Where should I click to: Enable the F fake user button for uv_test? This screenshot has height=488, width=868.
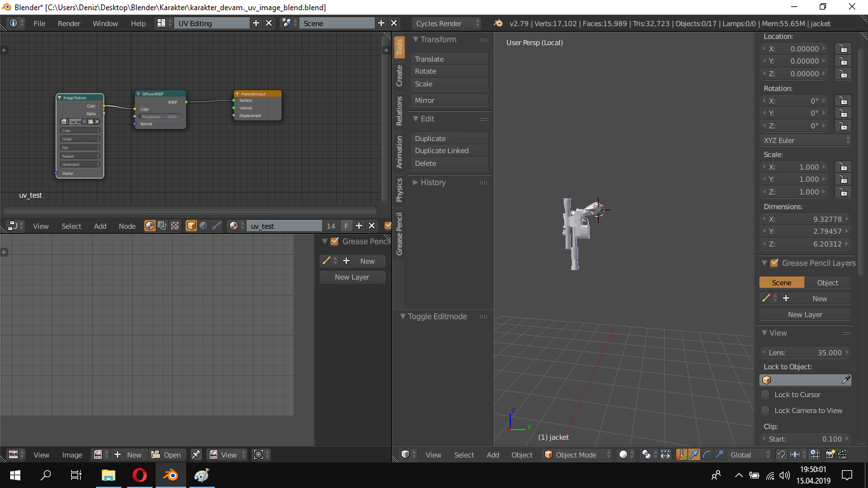pos(346,226)
